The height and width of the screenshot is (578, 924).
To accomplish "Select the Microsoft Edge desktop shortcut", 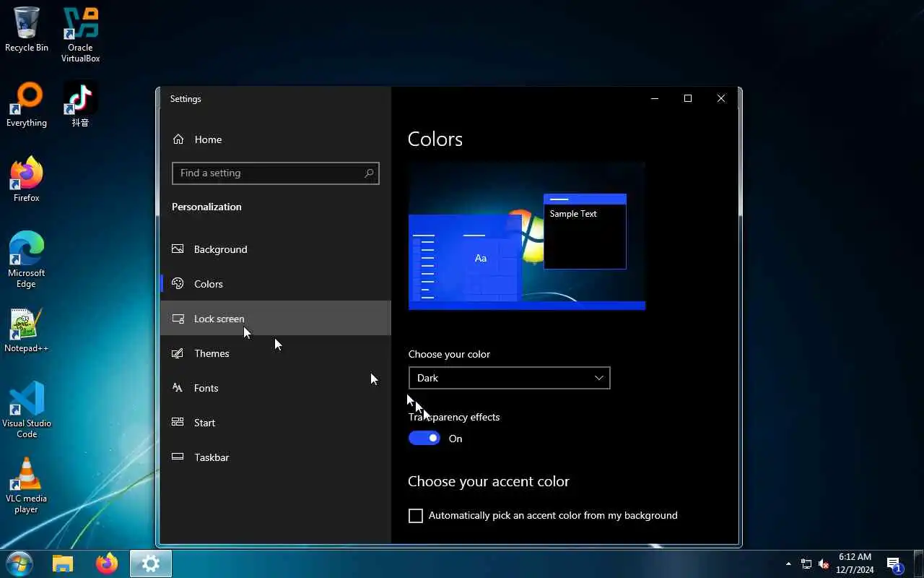I will (x=27, y=260).
